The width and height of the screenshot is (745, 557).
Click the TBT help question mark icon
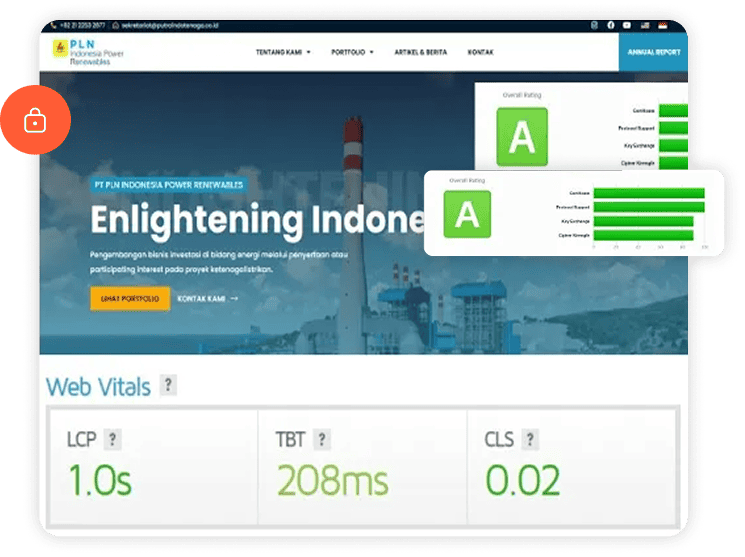click(321, 438)
